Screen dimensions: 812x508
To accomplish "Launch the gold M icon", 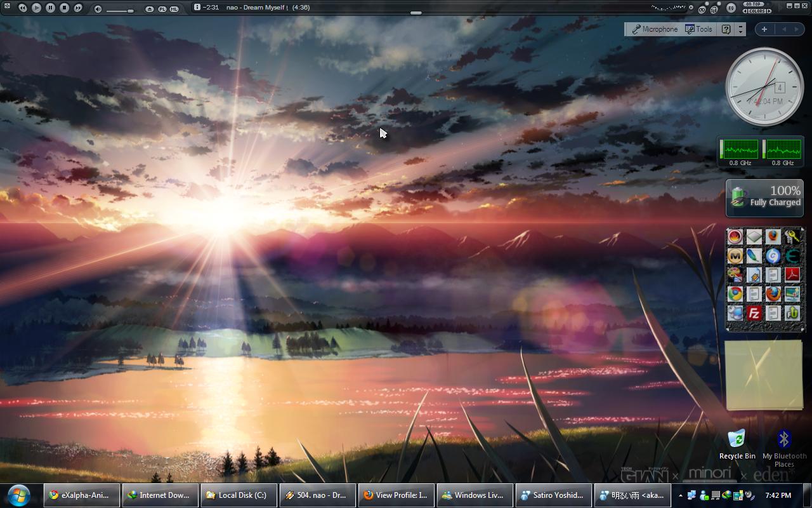I will click(735, 256).
